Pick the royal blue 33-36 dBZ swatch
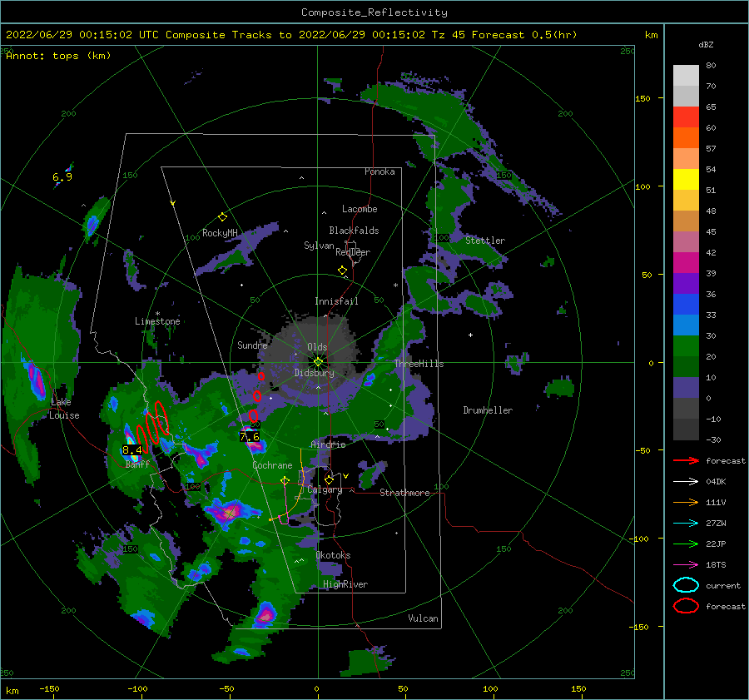 click(x=686, y=305)
